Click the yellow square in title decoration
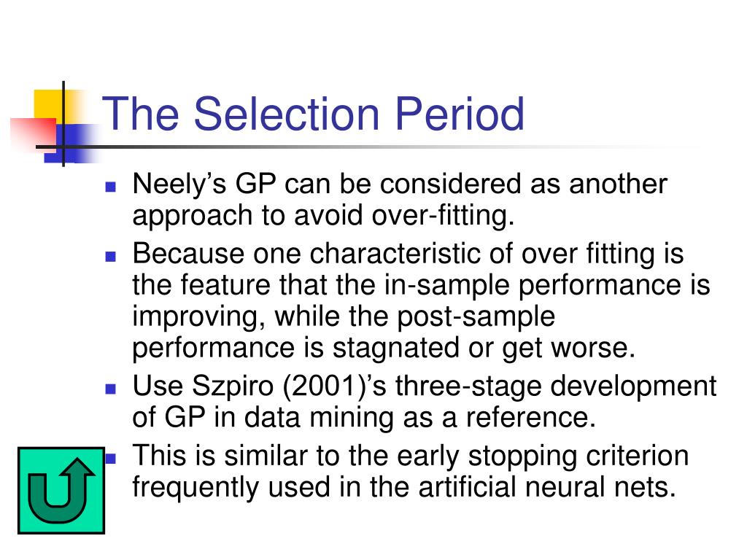The width and height of the screenshot is (747, 560). click(x=52, y=106)
